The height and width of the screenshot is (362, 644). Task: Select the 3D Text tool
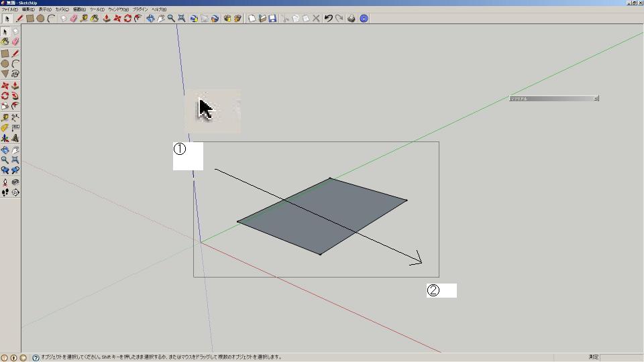[x=15, y=138]
